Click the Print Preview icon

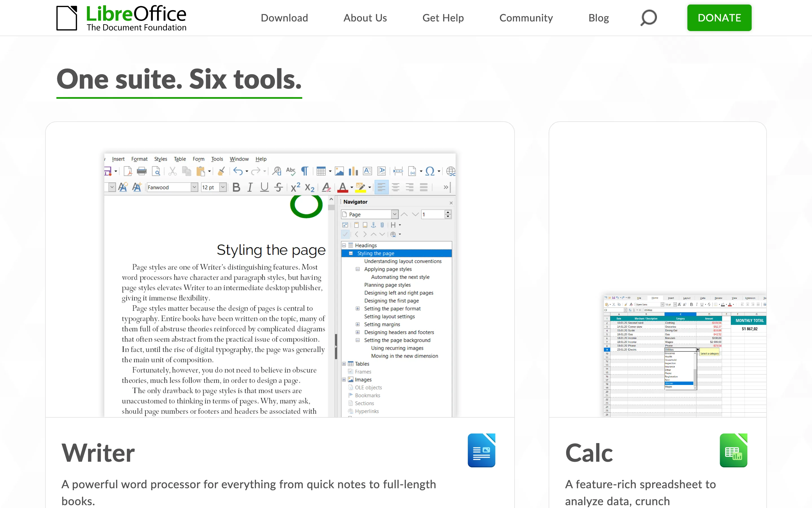156,171
